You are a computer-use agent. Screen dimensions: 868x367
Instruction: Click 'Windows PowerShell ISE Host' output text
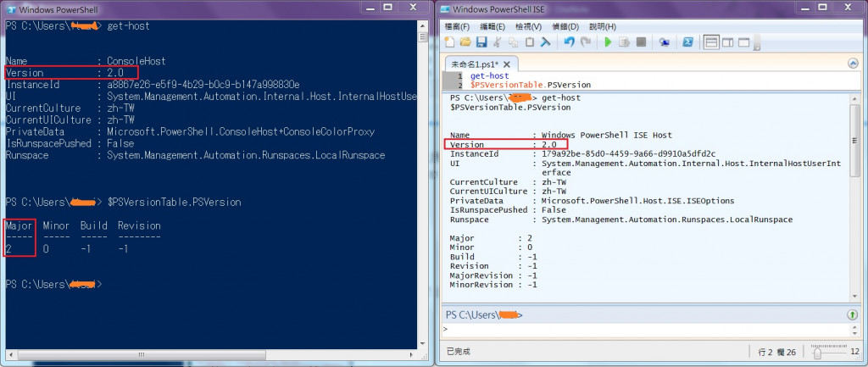point(606,135)
